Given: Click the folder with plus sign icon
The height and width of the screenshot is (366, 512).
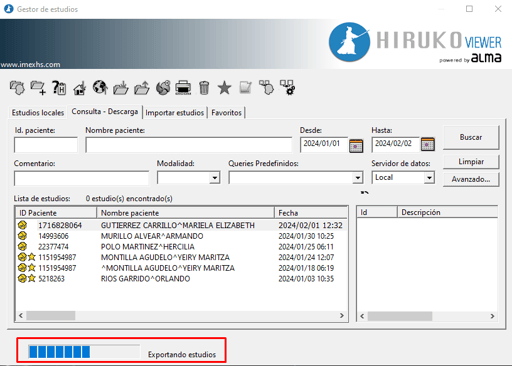Looking at the screenshot, I should coord(38,88).
